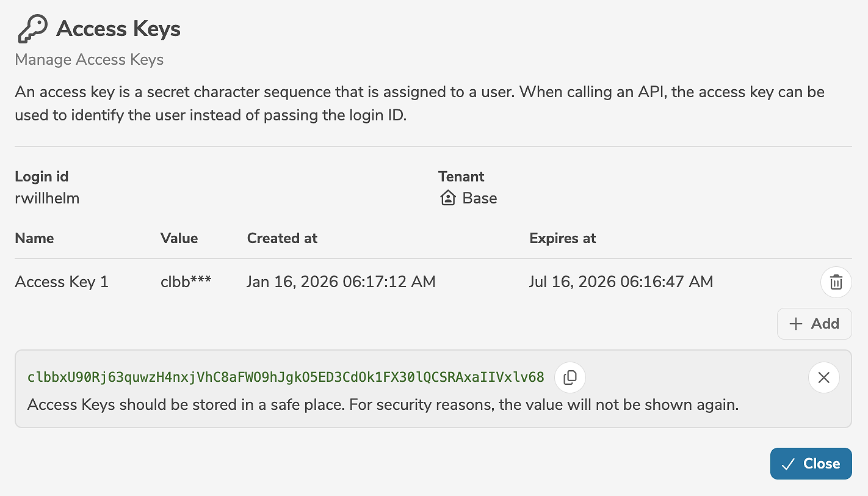Image resolution: width=868 pixels, height=496 pixels.
Task: Close the Access Keys dialog
Action: pos(811,464)
